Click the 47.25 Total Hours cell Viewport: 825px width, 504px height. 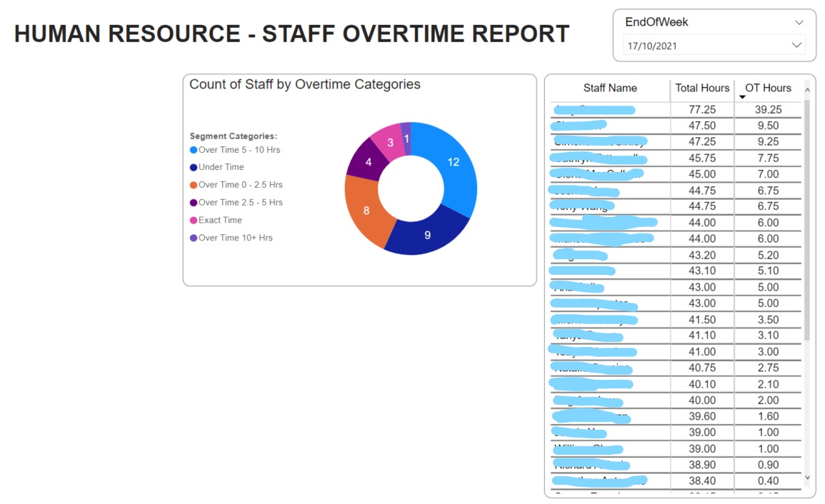point(702,141)
